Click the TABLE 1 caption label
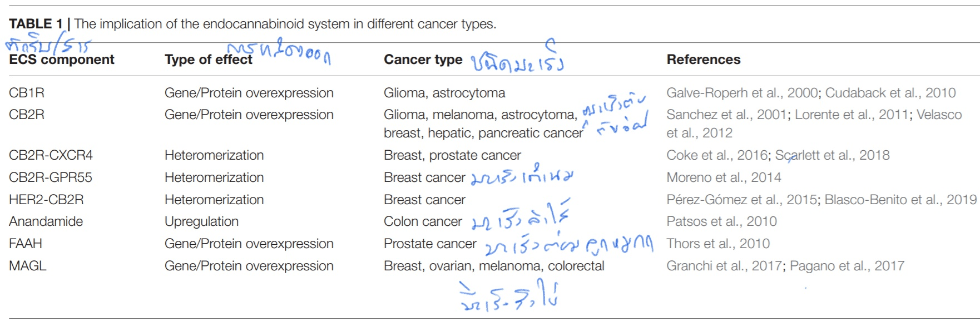 point(36,24)
